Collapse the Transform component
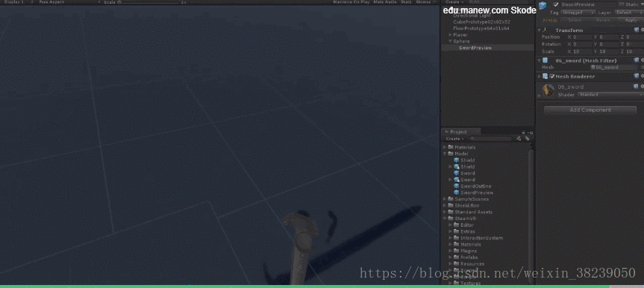Viewport: 644px width, 288px height. pos(540,30)
